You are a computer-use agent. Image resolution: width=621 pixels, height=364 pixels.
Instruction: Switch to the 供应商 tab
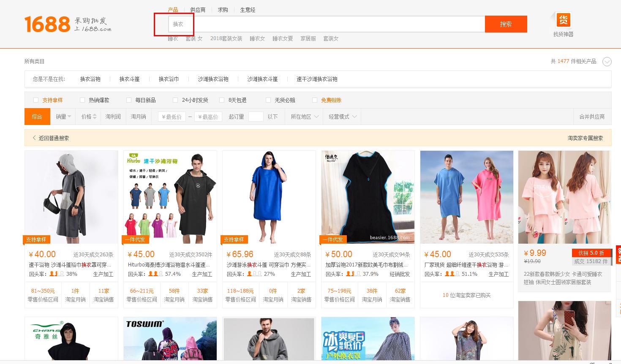click(x=198, y=9)
